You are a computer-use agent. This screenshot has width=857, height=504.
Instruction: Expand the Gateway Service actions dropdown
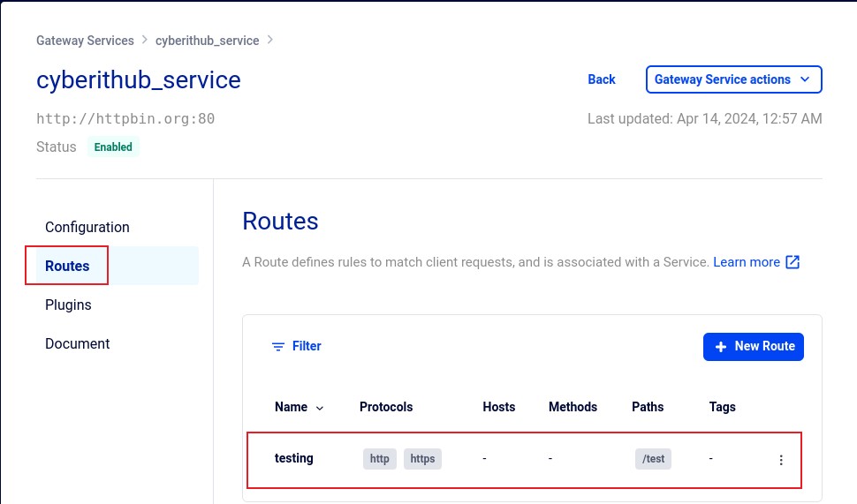[x=733, y=79]
